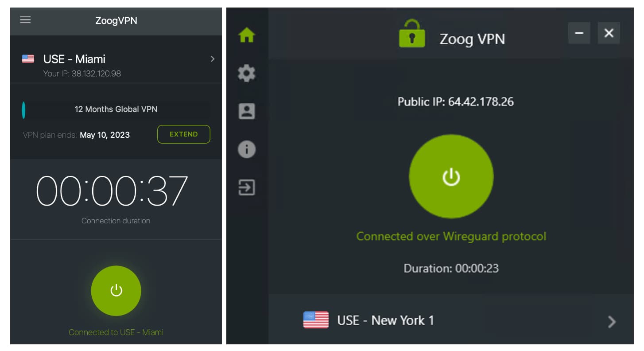Open the Settings gear in sidebar
This screenshot has height=351, width=644.
click(x=247, y=73)
